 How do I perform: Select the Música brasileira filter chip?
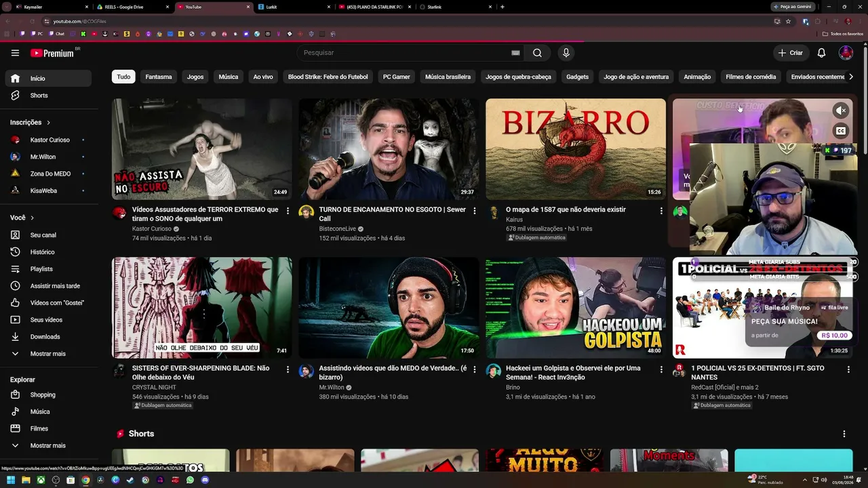tap(448, 77)
